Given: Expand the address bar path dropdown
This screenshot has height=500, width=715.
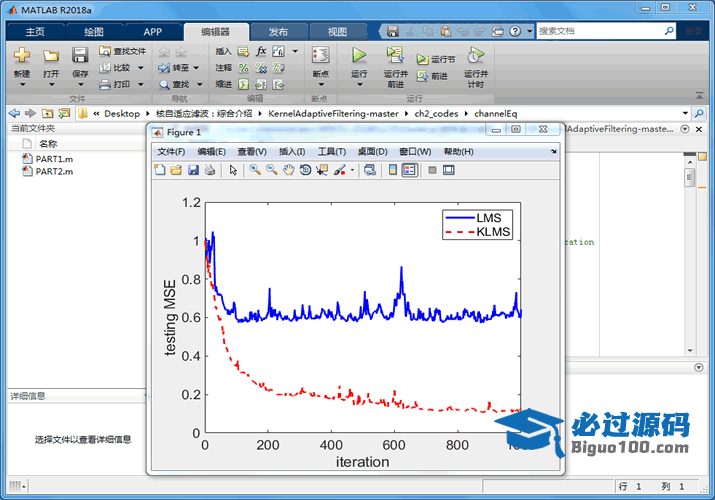Looking at the screenshot, I should [686, 113].
